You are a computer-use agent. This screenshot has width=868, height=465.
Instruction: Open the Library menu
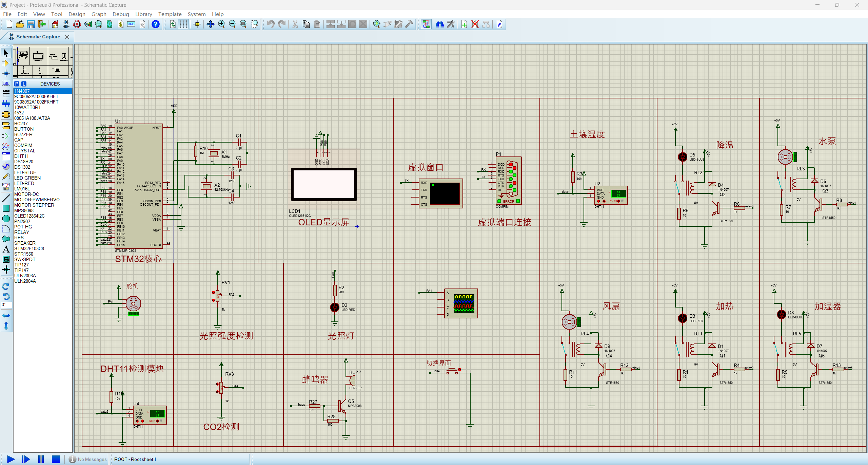pos(143,14)
